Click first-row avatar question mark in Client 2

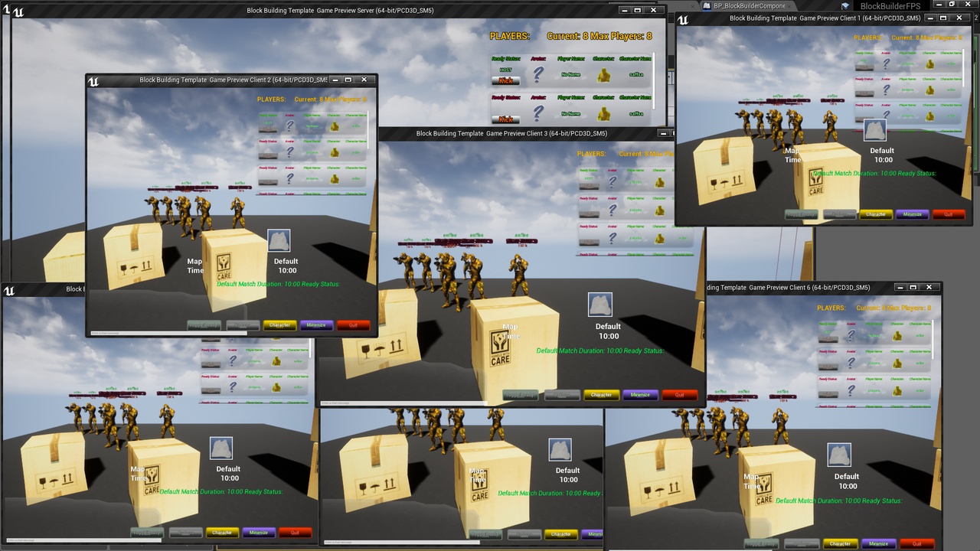pos(290,126)
